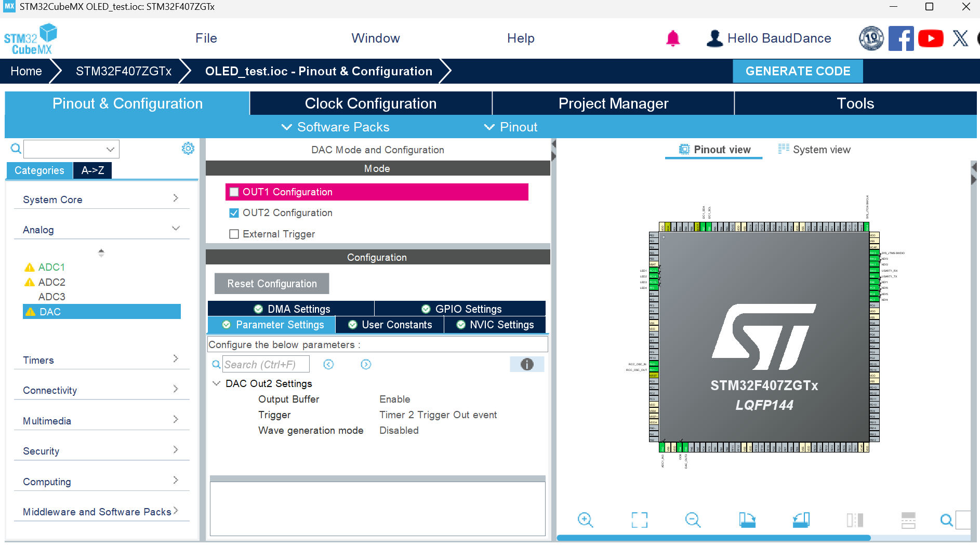Open the notifications bell
Screen dimensions: 980x546
click(x=673, y=38)
